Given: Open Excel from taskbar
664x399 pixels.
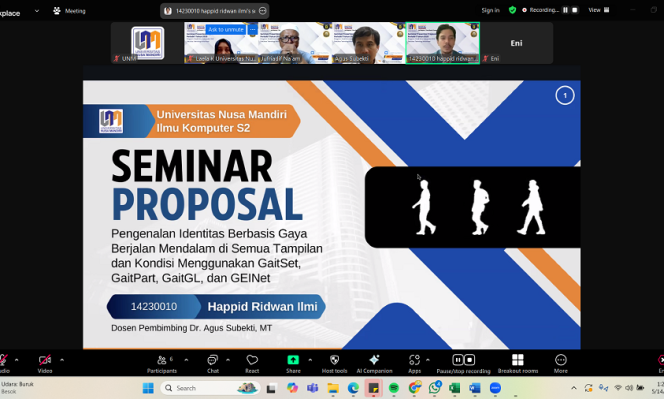Looking at the screenshot, I should (x=455, y=388).
